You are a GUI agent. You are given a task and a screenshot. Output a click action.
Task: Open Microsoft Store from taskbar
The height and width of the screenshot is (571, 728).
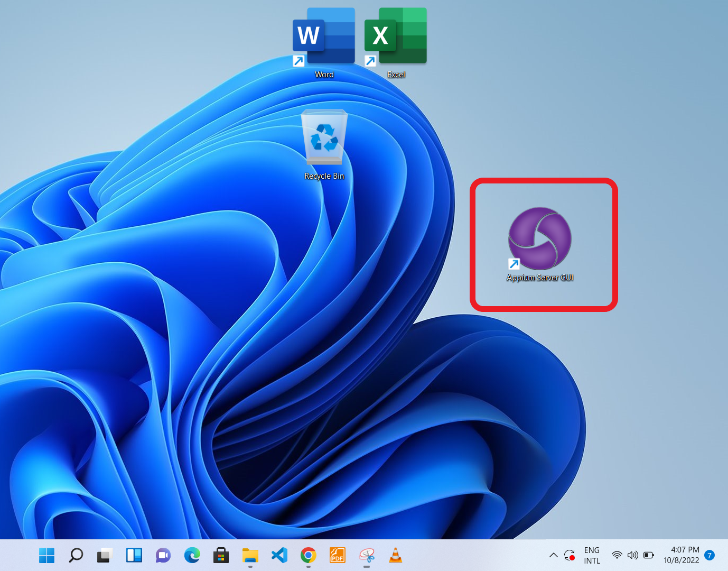(221, 555)
